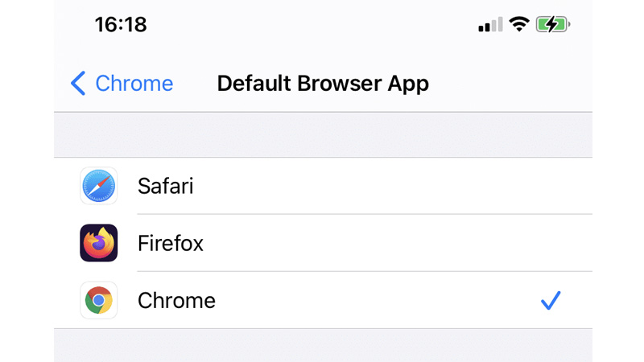Tap the 16:18 clock in status bar
This screenshot has height=362, width=644.
coord(121,24)
